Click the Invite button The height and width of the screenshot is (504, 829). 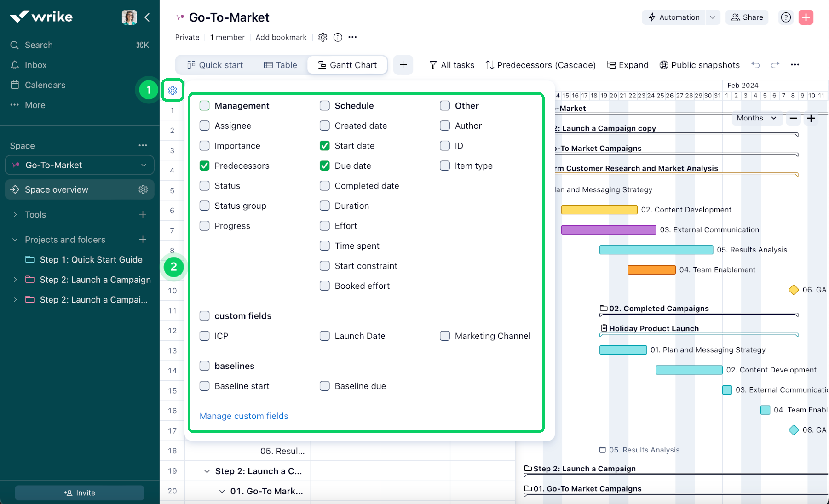coord(79,493)
